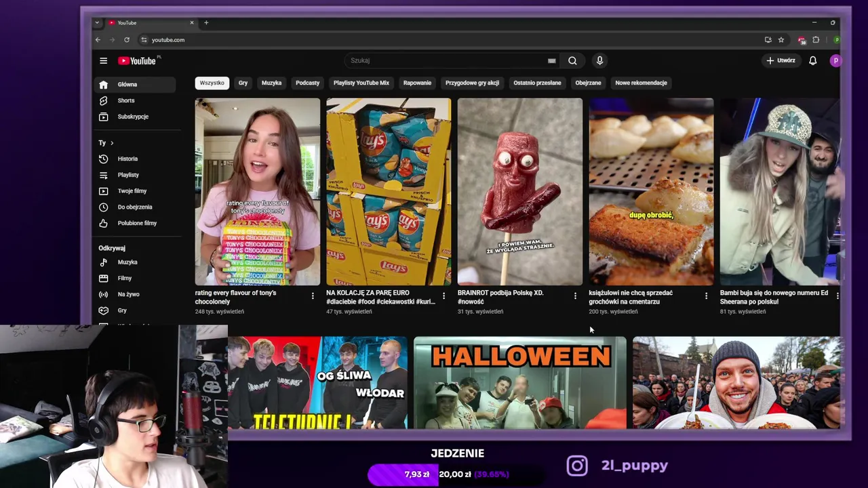Start voice search with microphone icon

[x=599, y=61]
